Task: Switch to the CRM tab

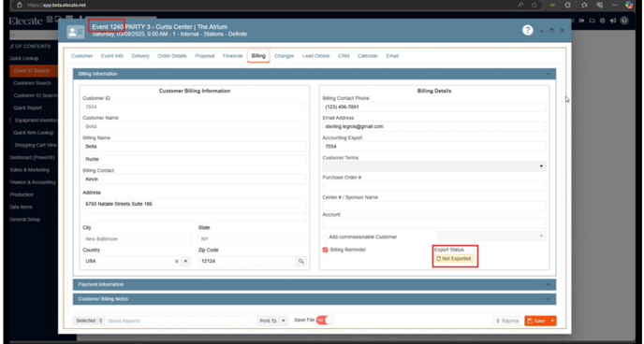Action: pyautogui.click(x=344, y=56)
